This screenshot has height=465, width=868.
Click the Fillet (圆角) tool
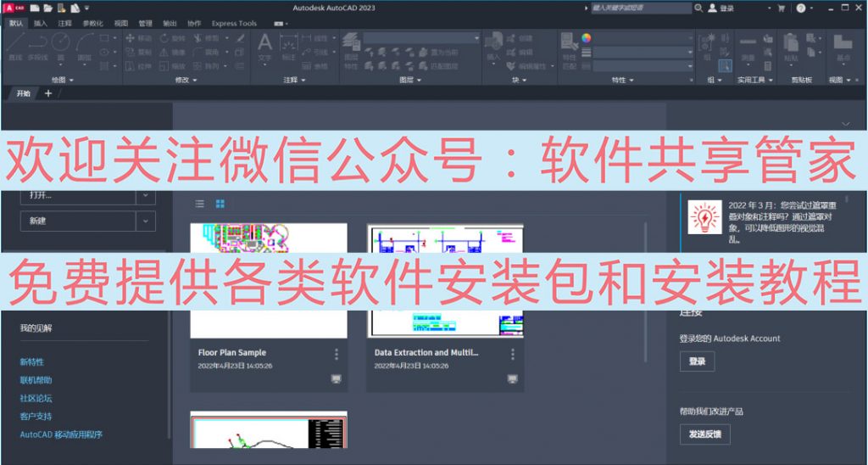(206, 52)
